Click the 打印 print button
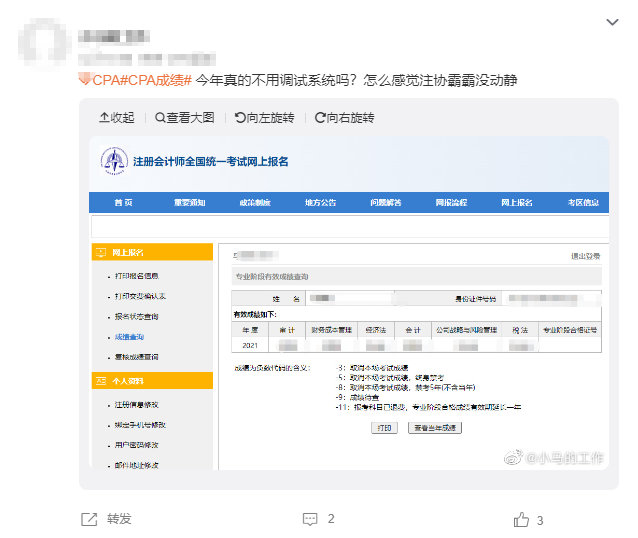The image size is (638, 538). [384, 428]
